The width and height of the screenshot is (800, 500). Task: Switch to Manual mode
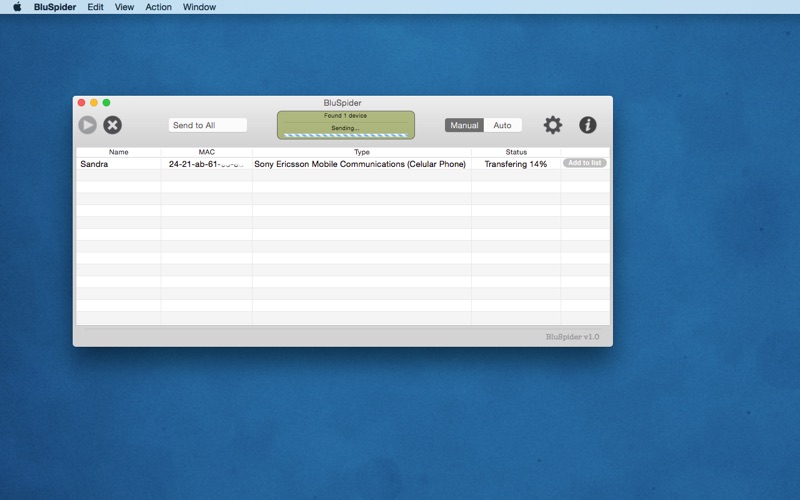coord(464,125)
